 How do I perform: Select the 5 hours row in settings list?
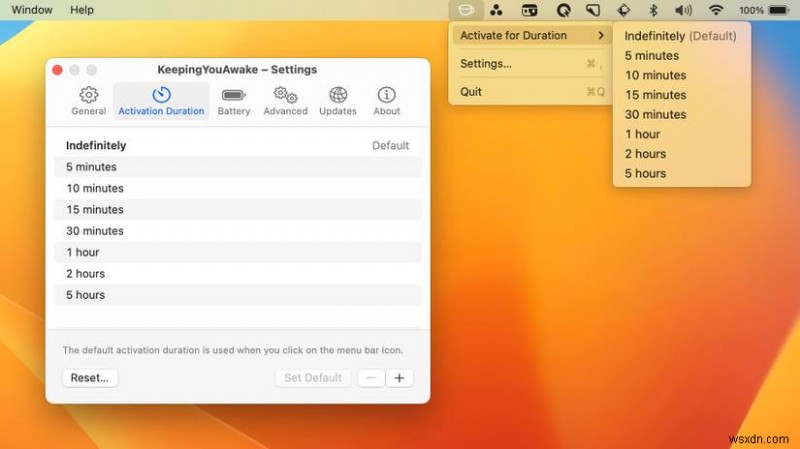click(238, 295)
